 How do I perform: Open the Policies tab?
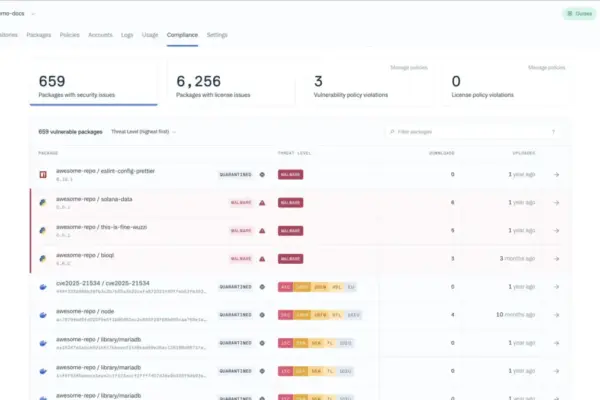click(70, 35)
